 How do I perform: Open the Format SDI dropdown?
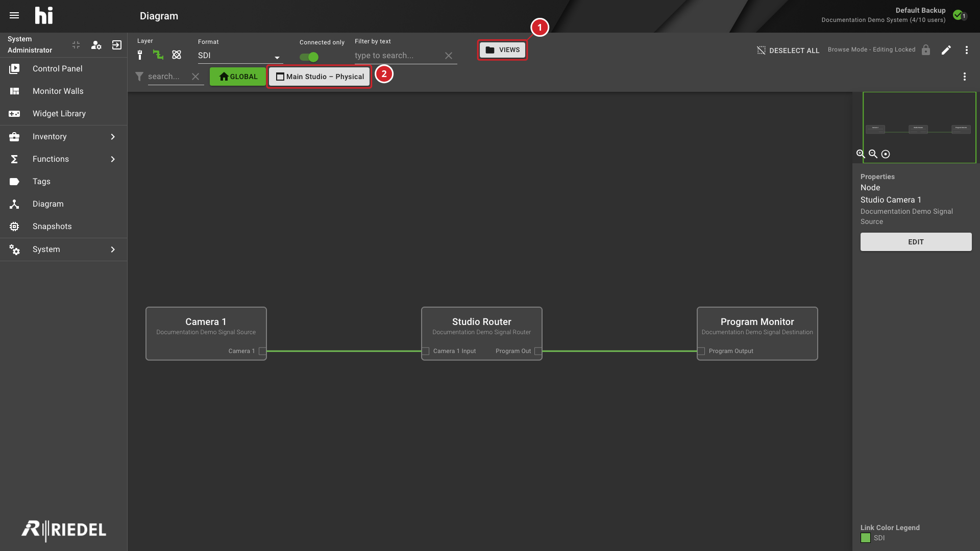[x=240, y=56]
